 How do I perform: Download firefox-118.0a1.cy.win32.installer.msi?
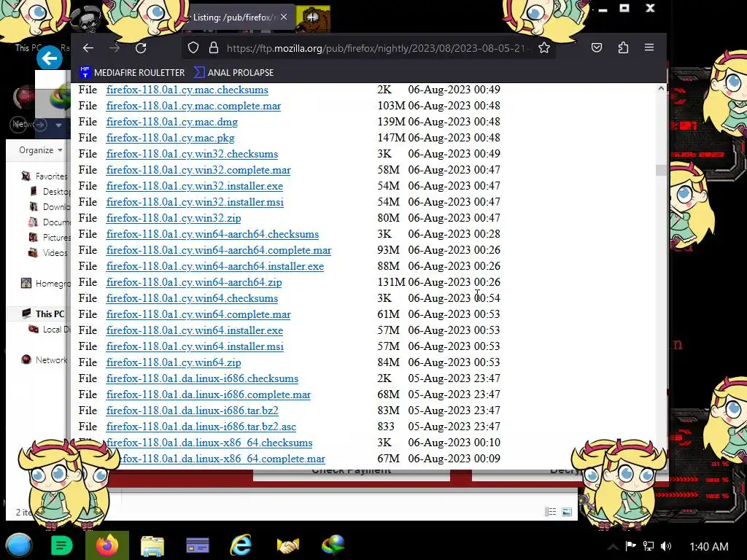195,202
